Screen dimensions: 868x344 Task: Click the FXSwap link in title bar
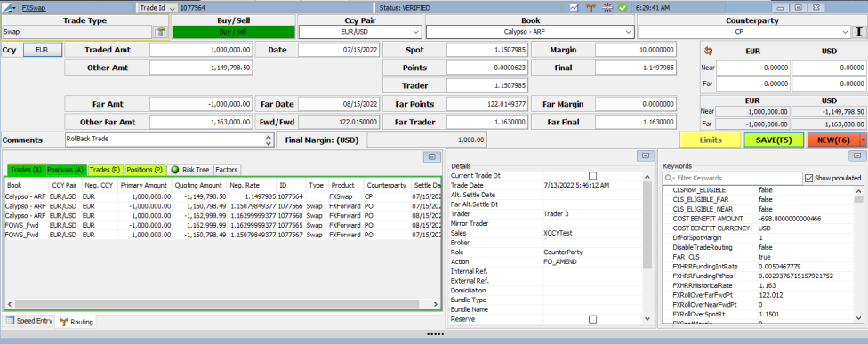coord(33,8)
